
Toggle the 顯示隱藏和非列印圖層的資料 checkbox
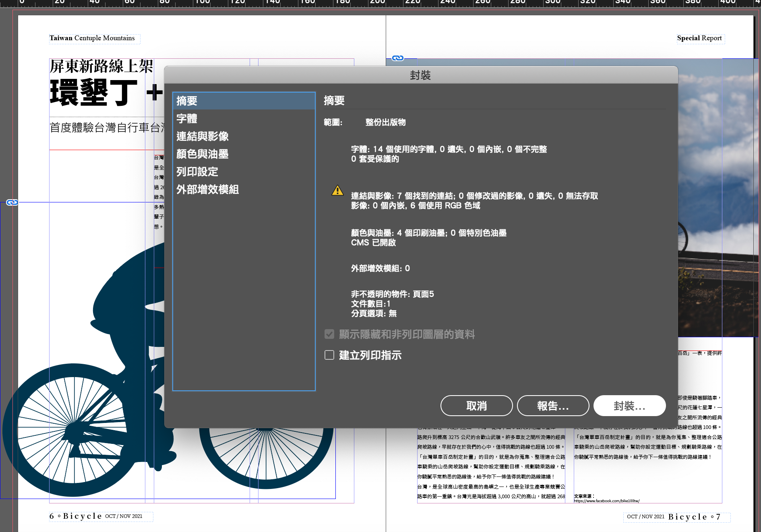329,334
